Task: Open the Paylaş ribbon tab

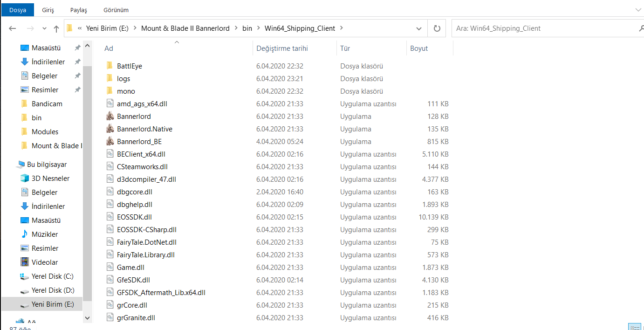Action: tap(79, 10)
